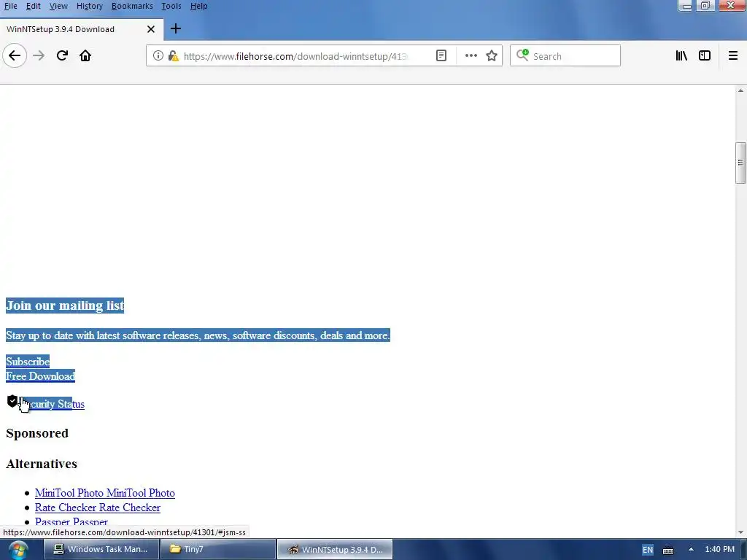Show hidden tray icons arrow
The width and height of the screenshot is (747, 560).
point(691,550)
